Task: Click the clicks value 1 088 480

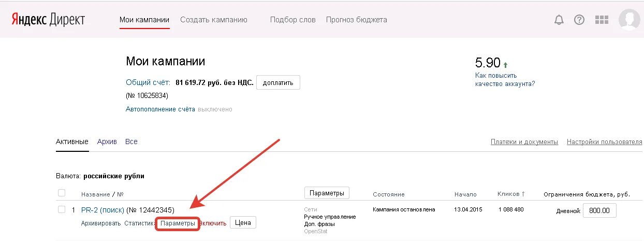Action: [x=511, y=209]
